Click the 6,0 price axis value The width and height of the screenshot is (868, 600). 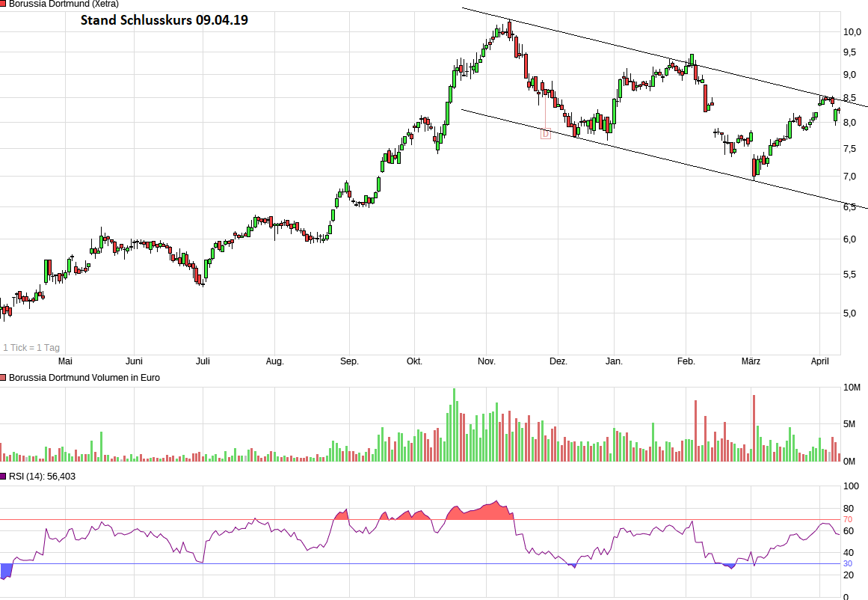850,239
